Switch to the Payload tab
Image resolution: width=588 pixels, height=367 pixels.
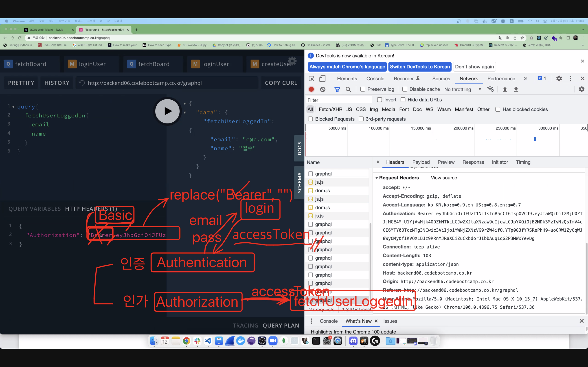click(x=421, y=162)
